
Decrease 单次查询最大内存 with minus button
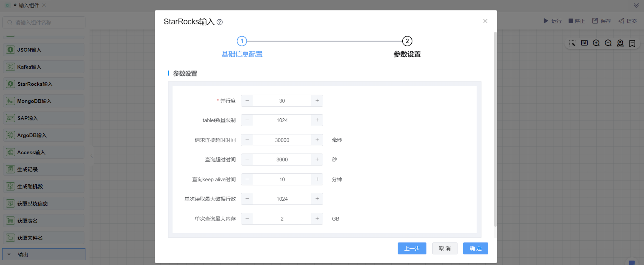point(247,219)
